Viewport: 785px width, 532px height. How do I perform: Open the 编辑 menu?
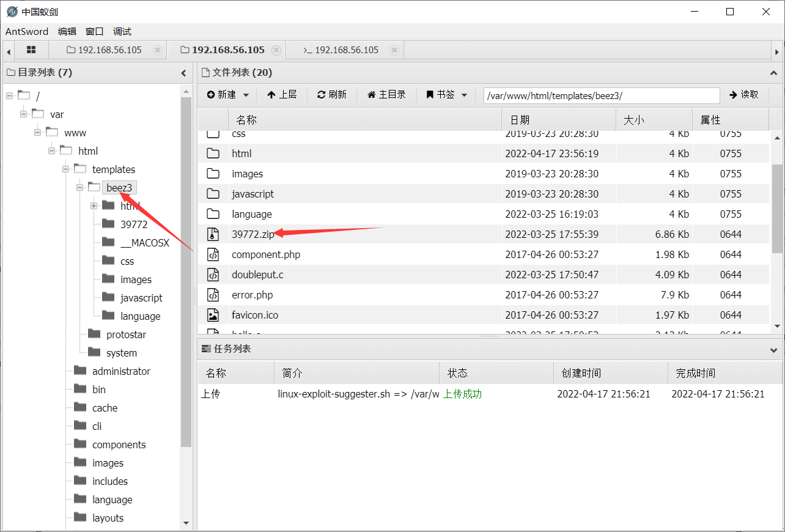(x=67, y=32)
